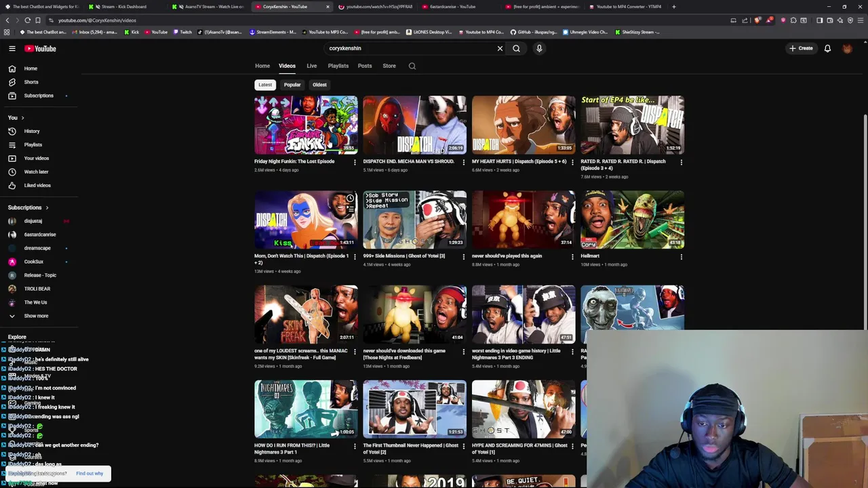Reload the page in browser toolbar

(28, 20)
